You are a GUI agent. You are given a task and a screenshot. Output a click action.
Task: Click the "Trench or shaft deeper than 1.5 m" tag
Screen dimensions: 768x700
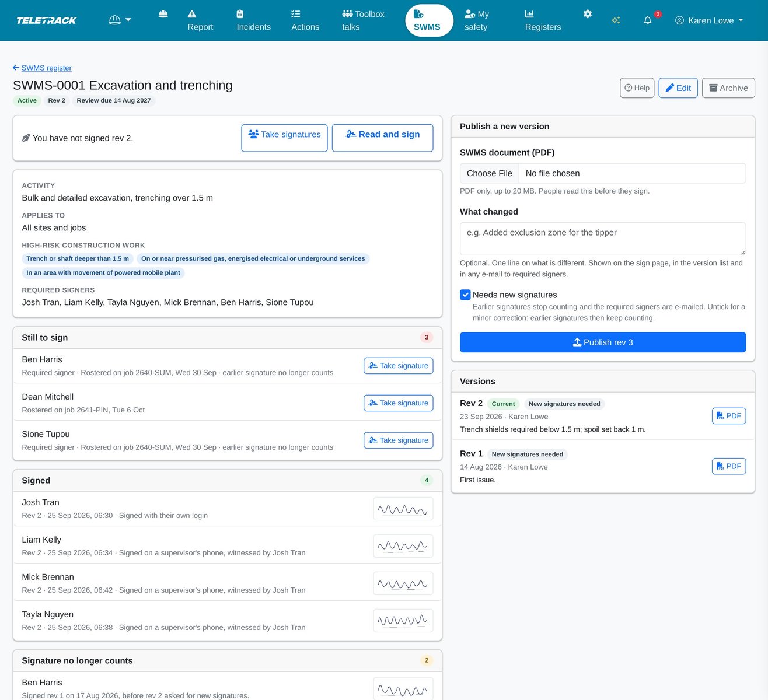78,258
